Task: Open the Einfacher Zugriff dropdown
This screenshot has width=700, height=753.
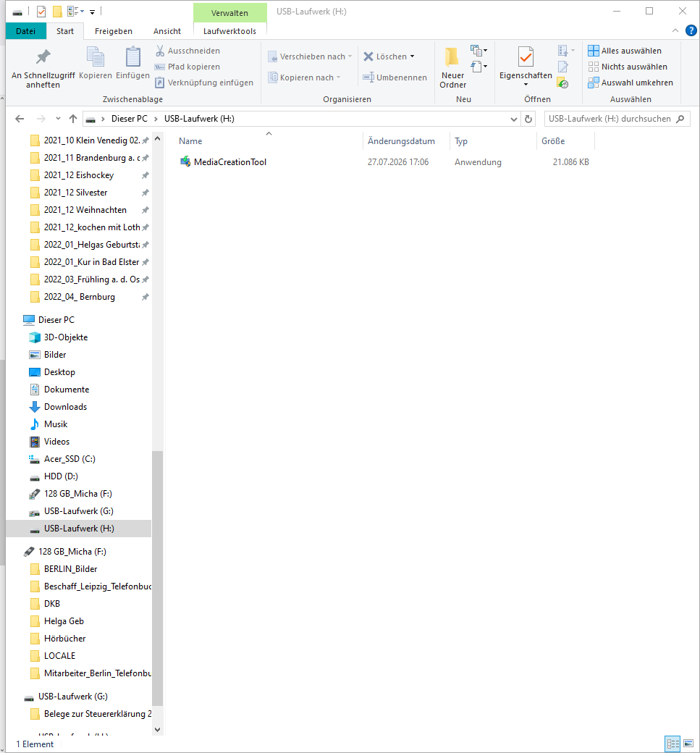Action: (478, 67)
